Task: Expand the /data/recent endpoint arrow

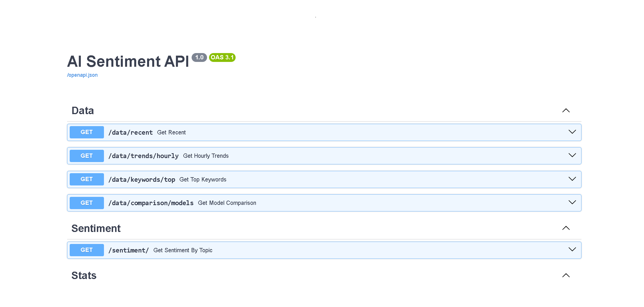Action: pos(572,132)
